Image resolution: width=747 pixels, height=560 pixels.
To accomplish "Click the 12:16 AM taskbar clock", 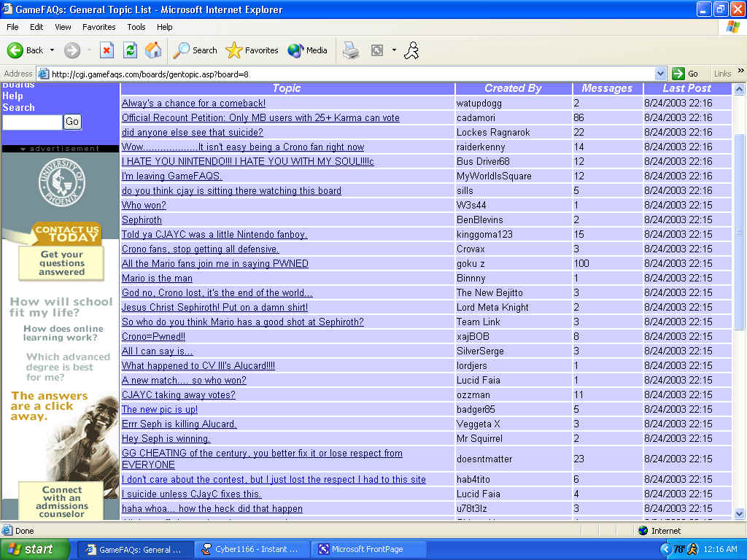I will pos(720,550).
